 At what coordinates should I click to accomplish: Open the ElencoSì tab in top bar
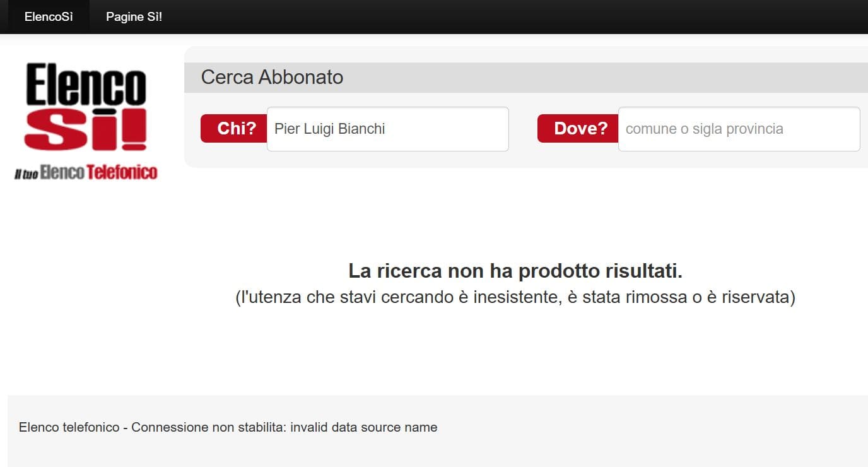49,17
